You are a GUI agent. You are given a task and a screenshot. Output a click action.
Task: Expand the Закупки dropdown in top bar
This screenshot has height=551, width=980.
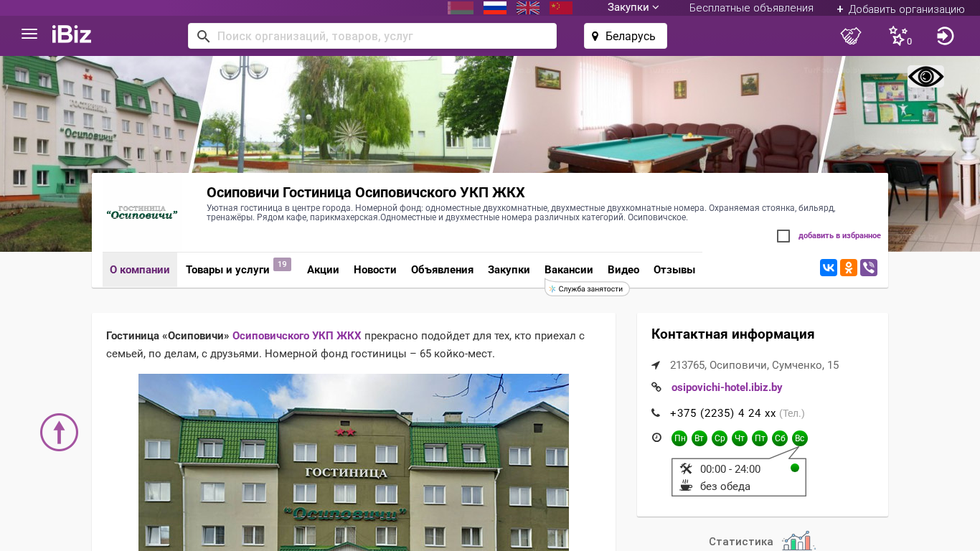[633, 8]
